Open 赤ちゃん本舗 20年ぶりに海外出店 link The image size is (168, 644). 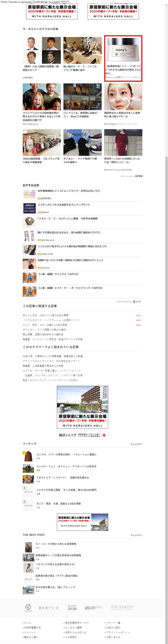click(x=45, y=316)
